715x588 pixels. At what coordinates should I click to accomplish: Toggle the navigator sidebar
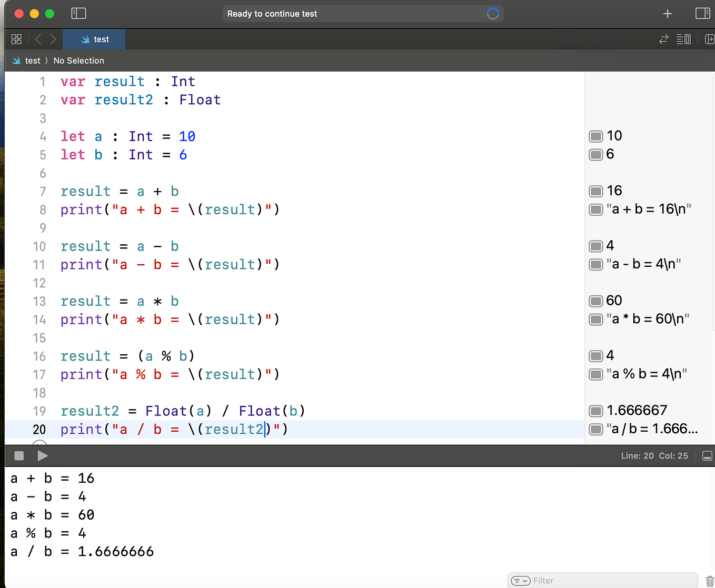click(78, 13)
